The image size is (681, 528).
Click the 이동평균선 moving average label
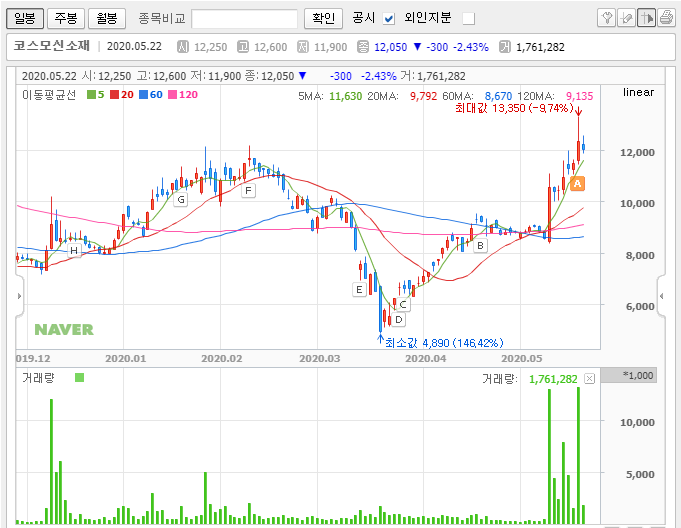49,95
